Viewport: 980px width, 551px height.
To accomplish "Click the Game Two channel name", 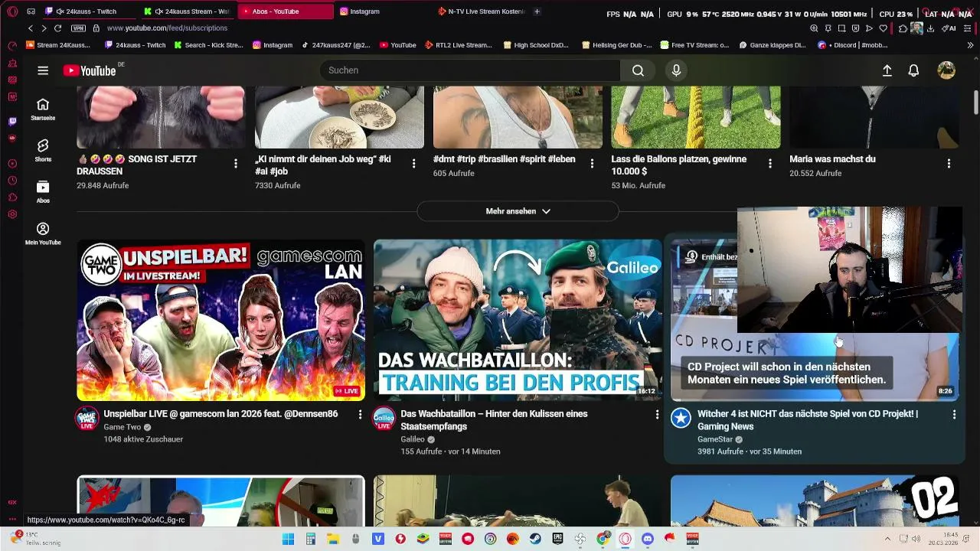I will click(122, 427).
